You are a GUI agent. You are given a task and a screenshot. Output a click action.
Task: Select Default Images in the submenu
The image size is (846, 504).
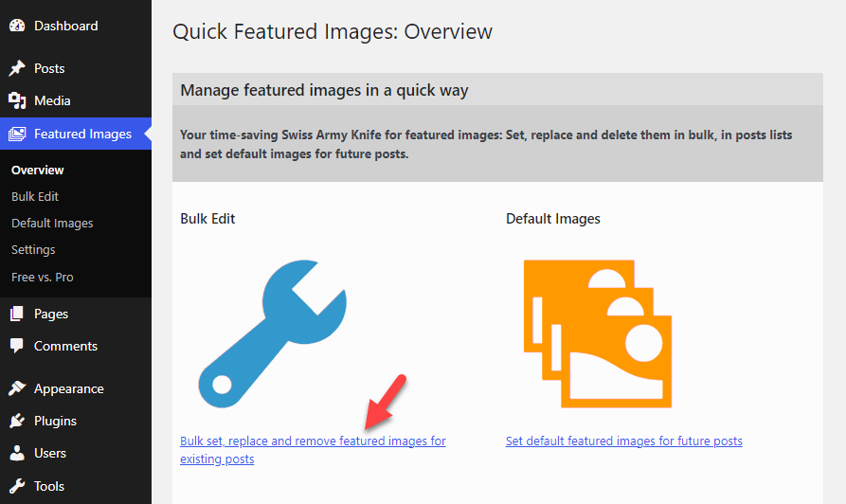[x=52, y=224]
